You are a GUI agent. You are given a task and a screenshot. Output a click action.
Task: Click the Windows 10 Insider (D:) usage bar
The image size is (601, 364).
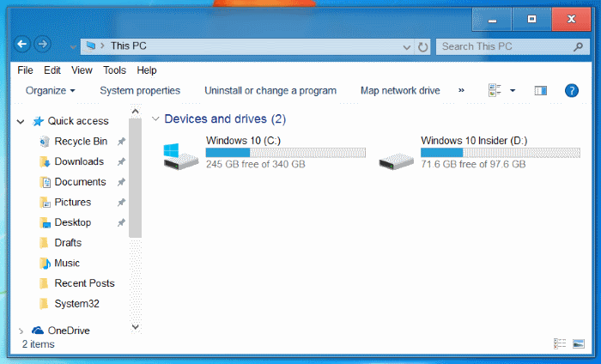501,153
